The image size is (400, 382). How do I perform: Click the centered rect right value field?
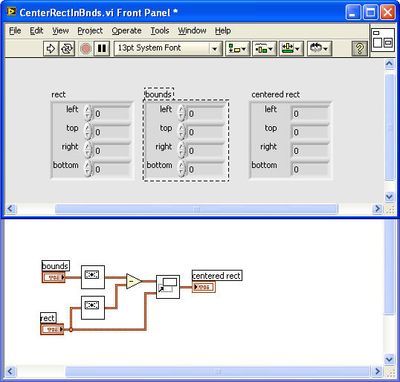click(310, 151)
